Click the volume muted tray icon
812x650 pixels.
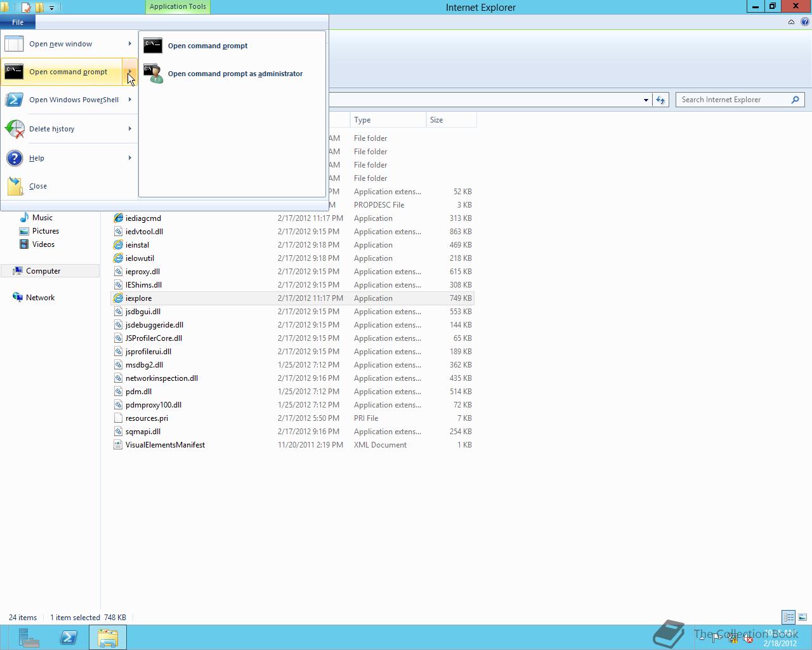pos(747,639)
